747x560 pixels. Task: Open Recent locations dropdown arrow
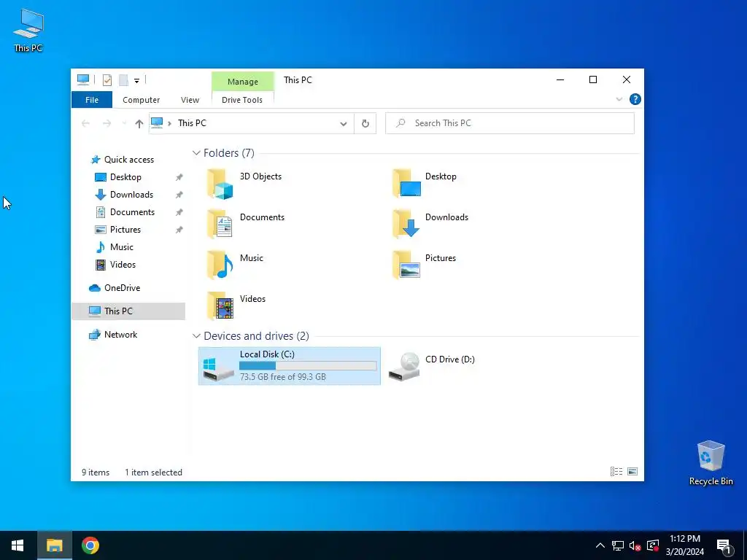pyautogui.click(x=124, y=123)
